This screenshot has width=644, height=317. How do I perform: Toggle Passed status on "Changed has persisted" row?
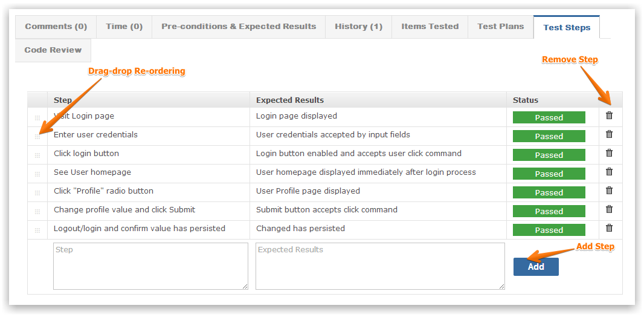[549, 230]
